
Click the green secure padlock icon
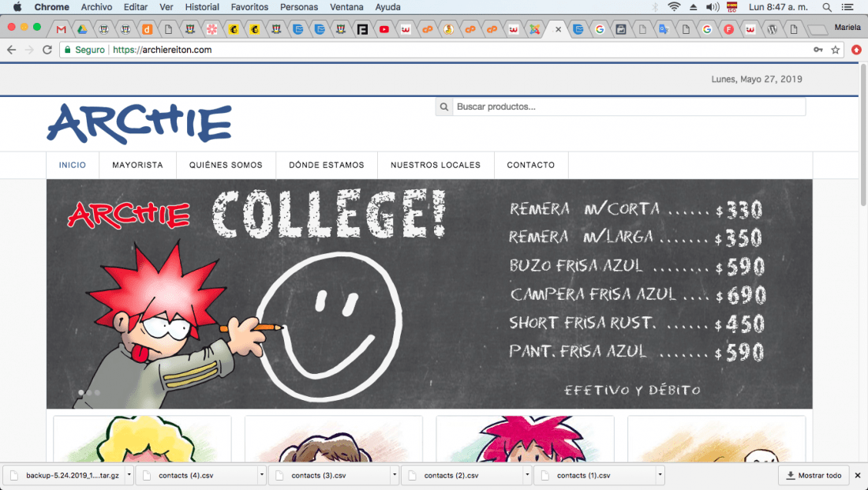tap(68, 50)
